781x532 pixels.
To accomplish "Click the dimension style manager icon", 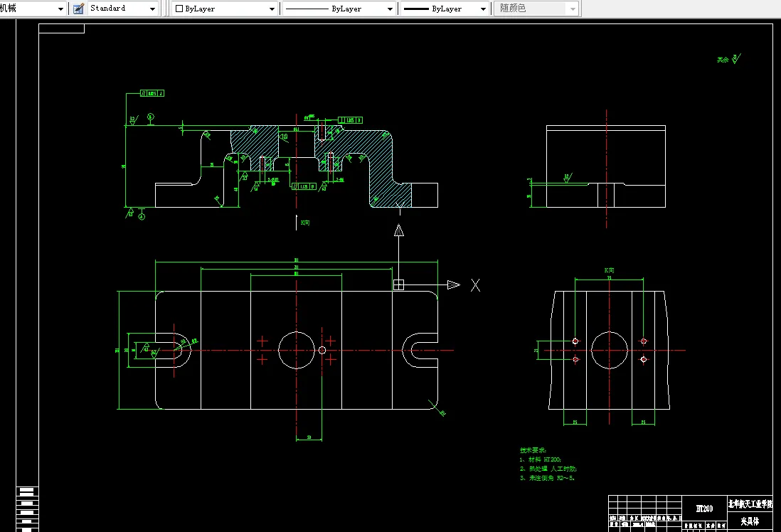I will [x=78, y=9].
